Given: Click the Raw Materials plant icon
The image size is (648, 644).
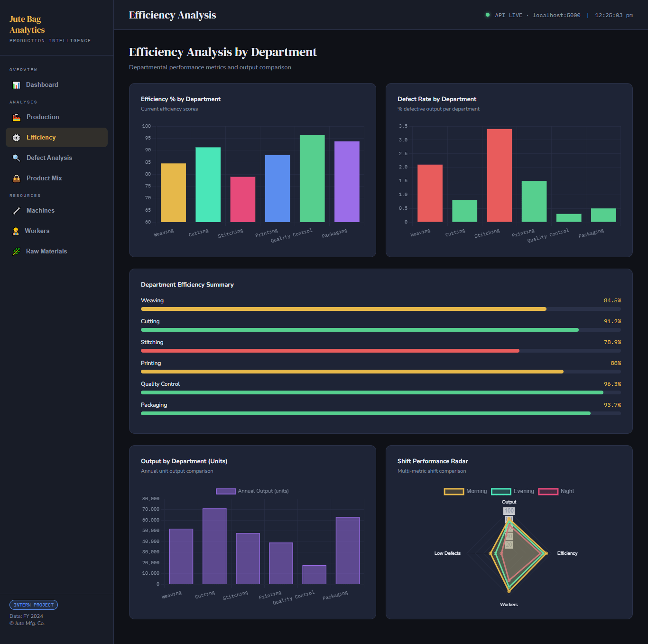Looking at the screenshot, I should [x=16, y=252].
